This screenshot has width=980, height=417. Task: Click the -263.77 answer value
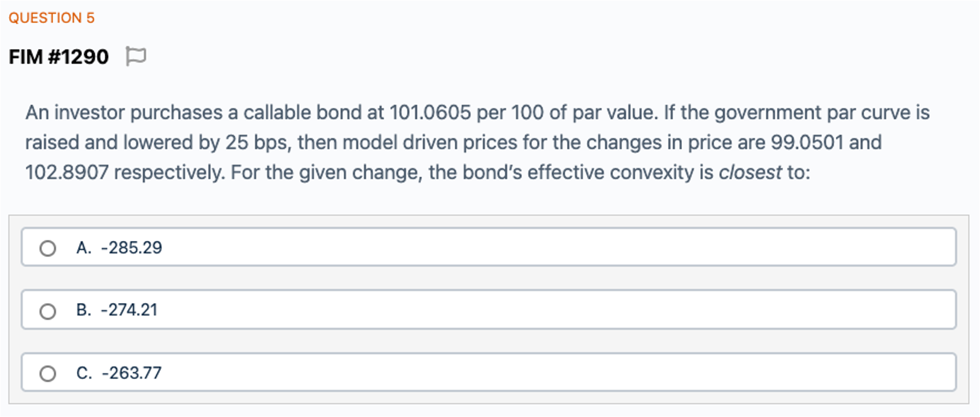pyautogui.click(x=132, y=373)
